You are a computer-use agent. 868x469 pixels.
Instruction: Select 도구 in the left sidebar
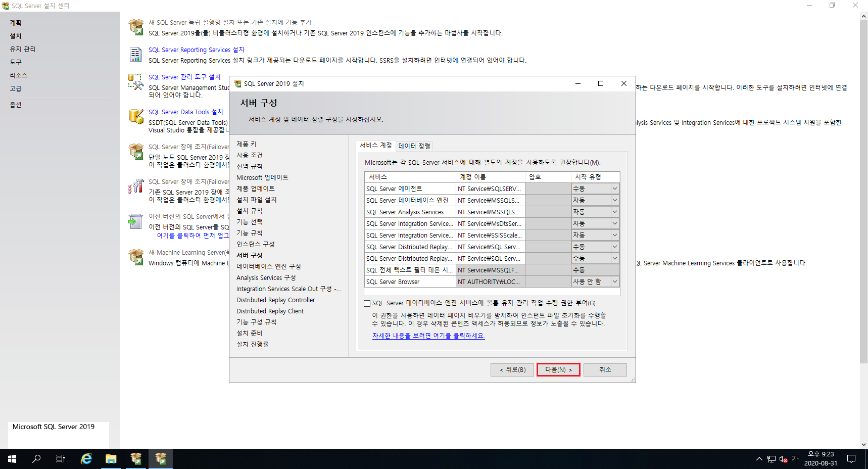point(16,62)
